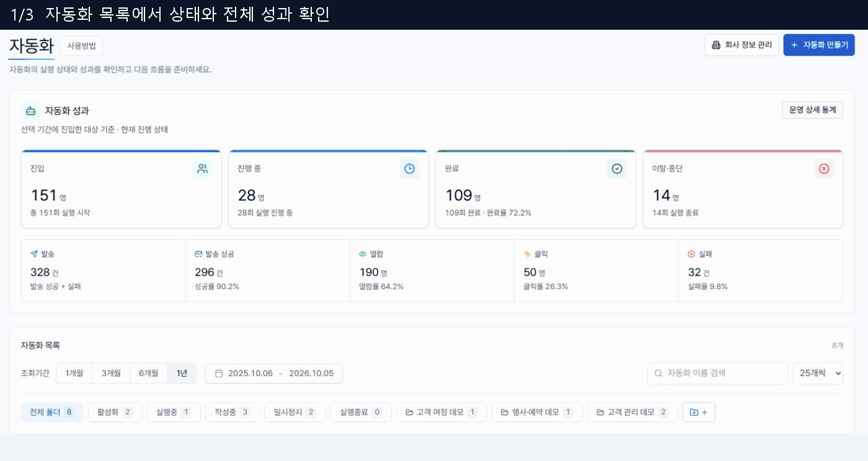Filter the list by 실행중
The height and width of the screenshot is (461, 868).
(174, 412)
